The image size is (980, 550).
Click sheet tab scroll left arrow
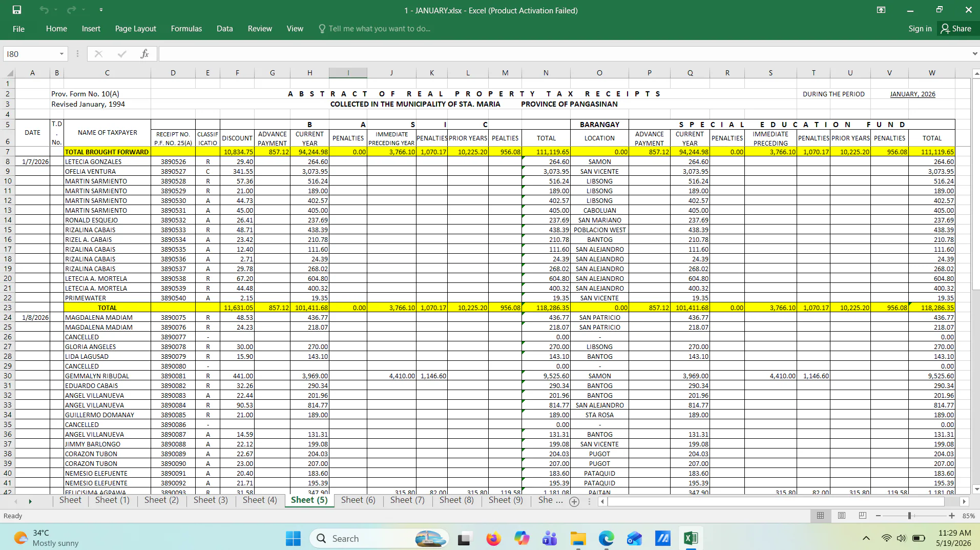(16, 501)
